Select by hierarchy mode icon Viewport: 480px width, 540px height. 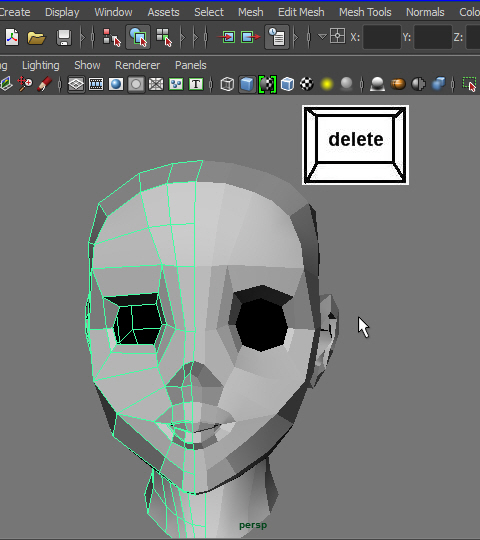coord(112,37)
